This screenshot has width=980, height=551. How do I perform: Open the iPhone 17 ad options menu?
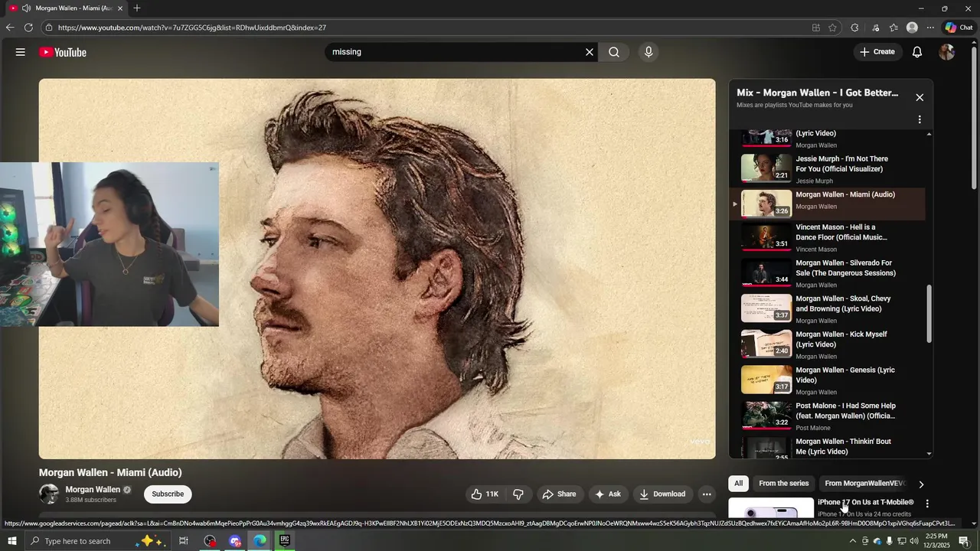pyautogui.click(x=927, y=504)
